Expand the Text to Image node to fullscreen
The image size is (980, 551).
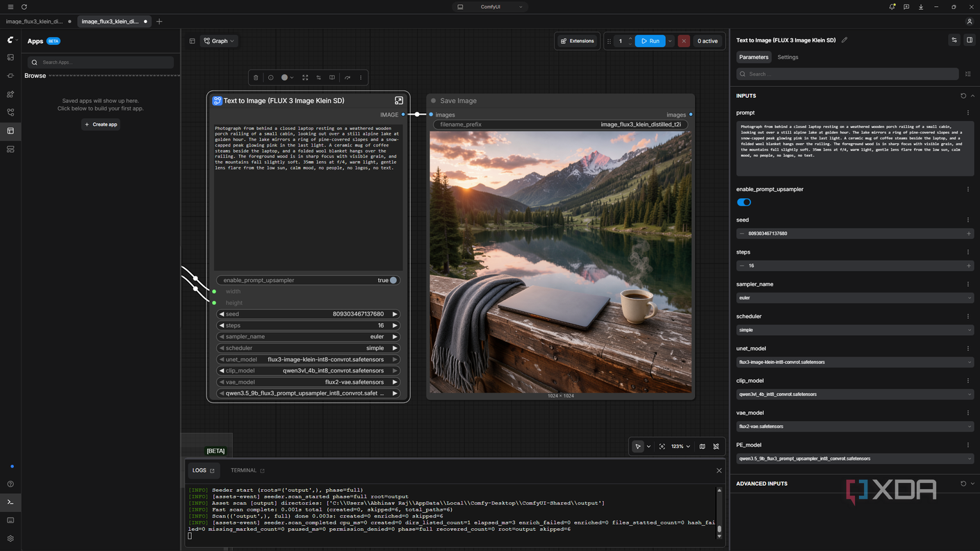click(399, 101)
